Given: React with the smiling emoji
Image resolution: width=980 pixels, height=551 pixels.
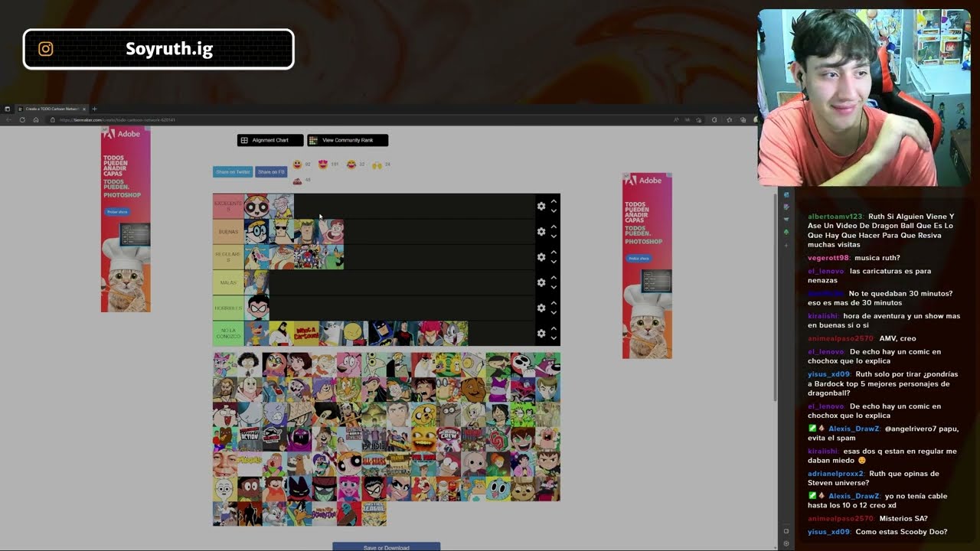Looking at the screenshot, I should click(x=297, y=165).
